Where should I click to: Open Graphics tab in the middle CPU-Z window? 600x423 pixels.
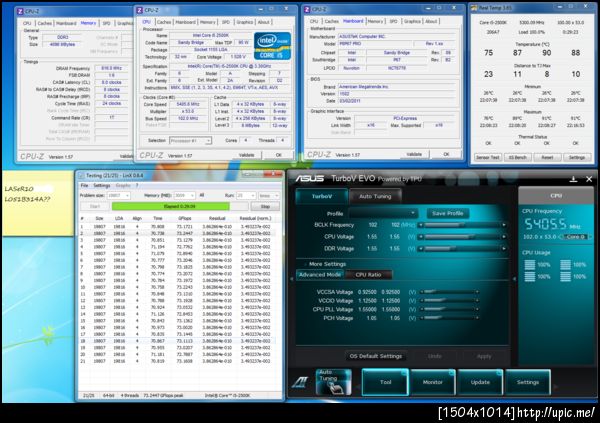tap(245, 22)
